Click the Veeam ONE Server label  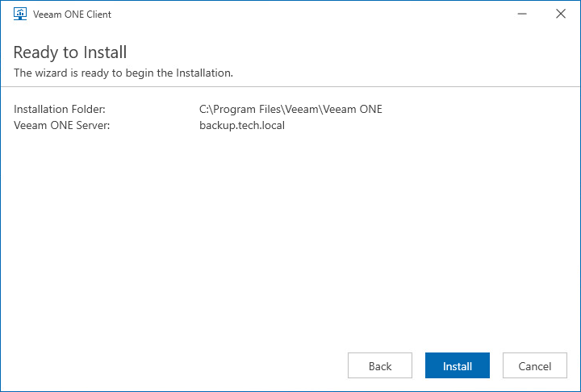click(62, 125)
